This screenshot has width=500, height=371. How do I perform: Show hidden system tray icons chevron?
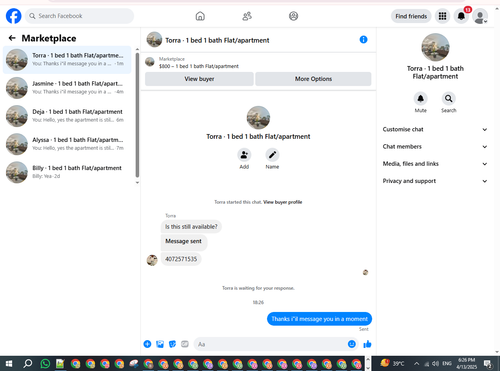pos(417,364)
